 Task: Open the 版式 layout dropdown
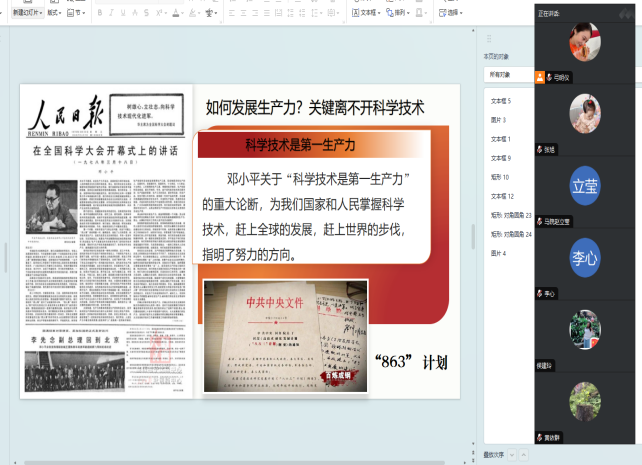click(52, 13)
